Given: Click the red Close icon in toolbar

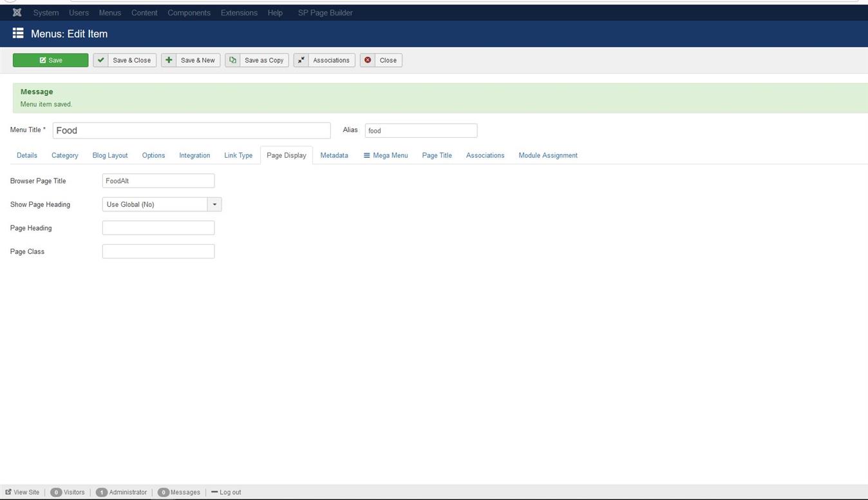Looking at the screenshot, I should [x=368, y=60].
